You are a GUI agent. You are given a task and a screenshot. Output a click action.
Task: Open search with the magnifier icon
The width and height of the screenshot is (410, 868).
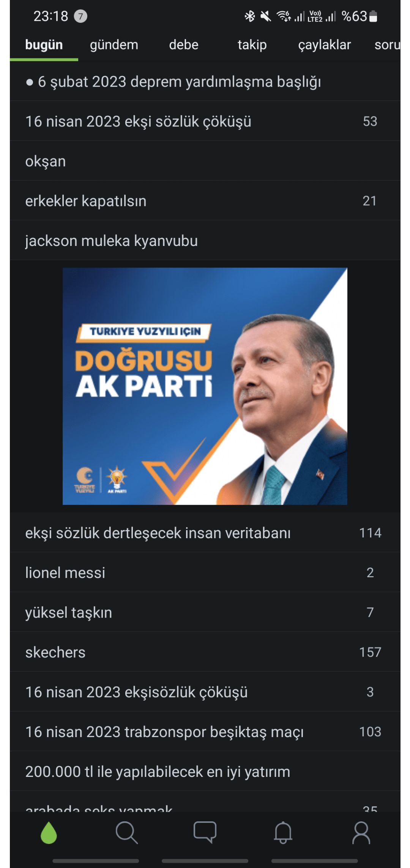126,833
